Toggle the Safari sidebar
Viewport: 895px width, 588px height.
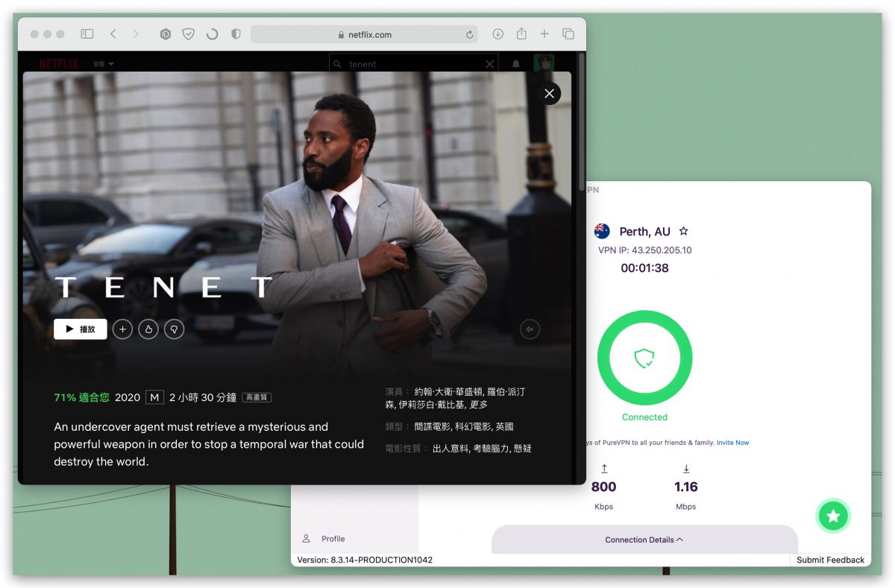coord(87,34)
